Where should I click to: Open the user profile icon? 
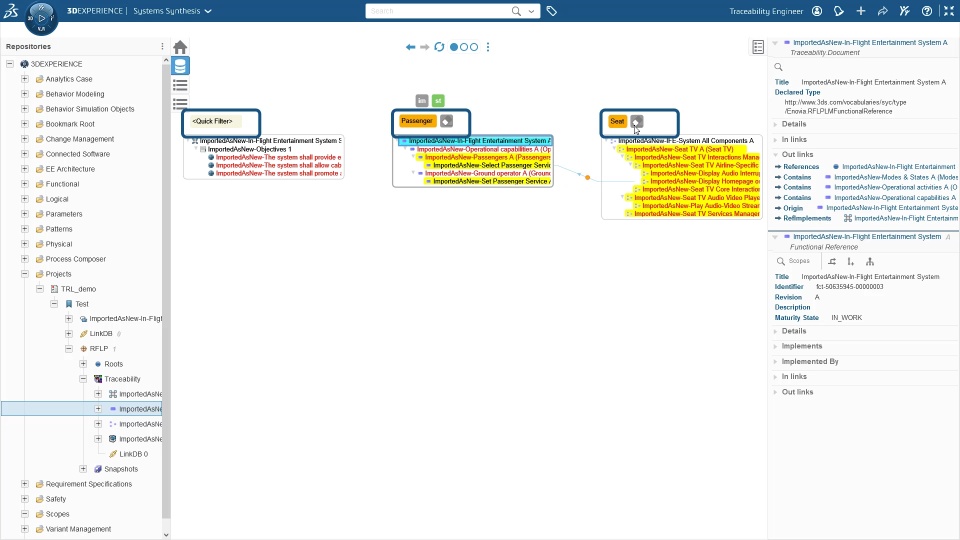pyautogui.click(x=817, y=11)
